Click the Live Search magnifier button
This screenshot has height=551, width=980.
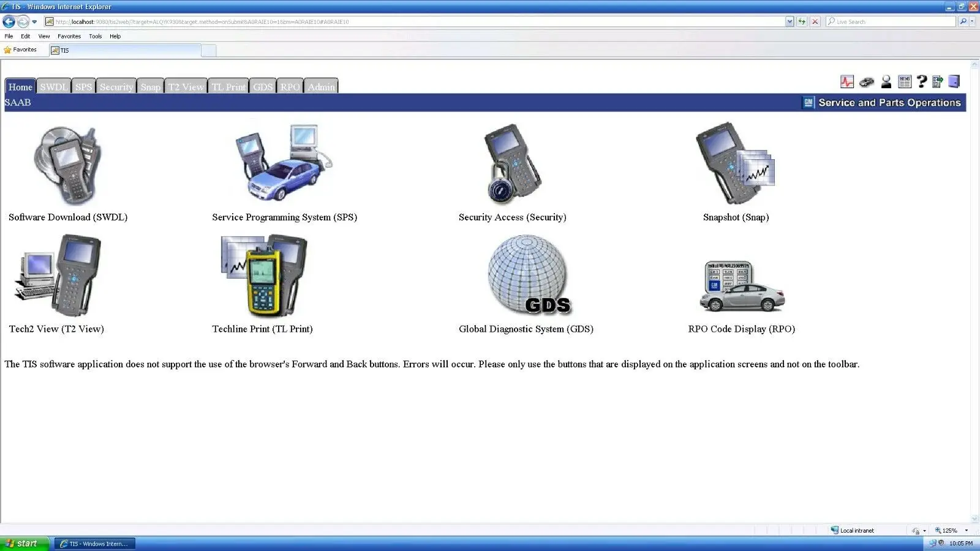pyautogui.click(x=963, y=21)
